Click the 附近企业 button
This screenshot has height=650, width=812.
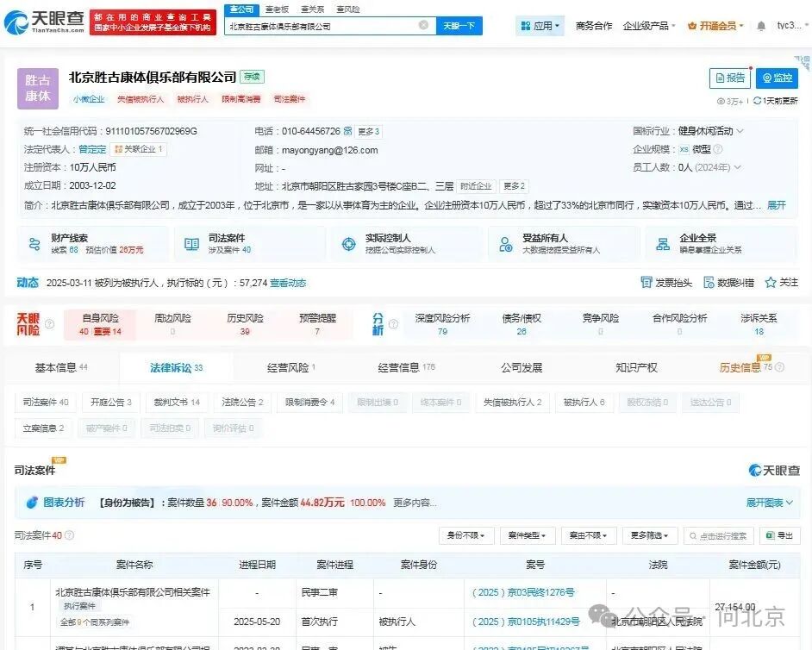tap(476, 186)
